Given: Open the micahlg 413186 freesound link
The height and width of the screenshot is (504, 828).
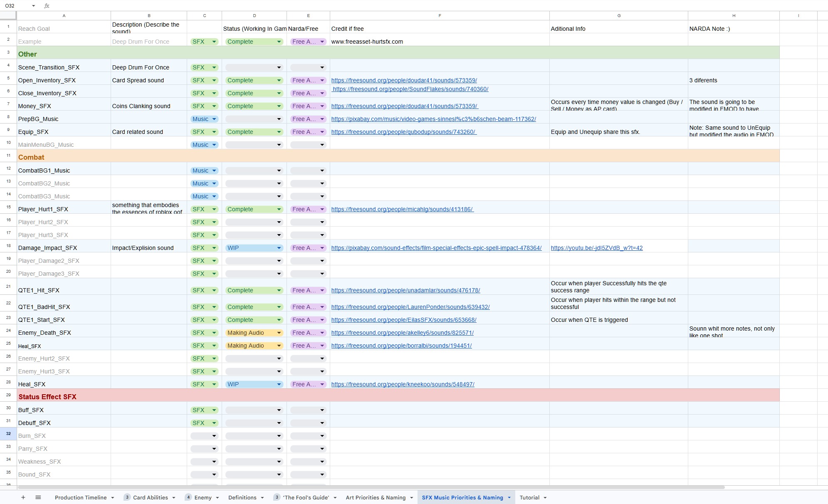Looking at the screenshot, I should tap(403, 209).
